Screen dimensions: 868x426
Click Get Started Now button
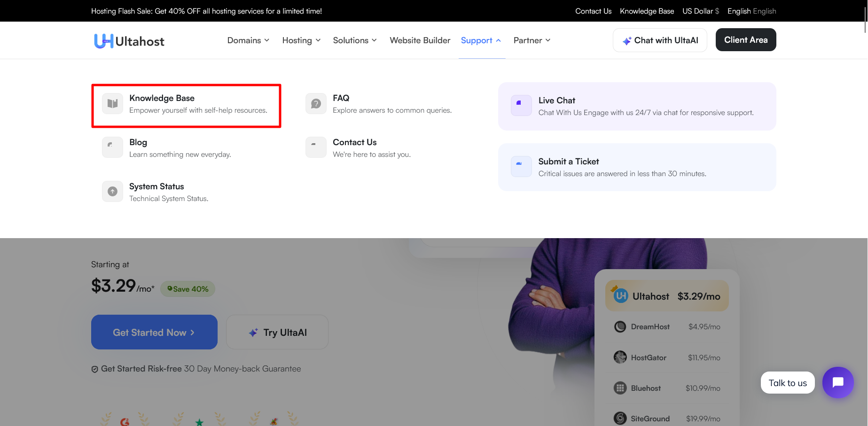[x=154, y=332]
